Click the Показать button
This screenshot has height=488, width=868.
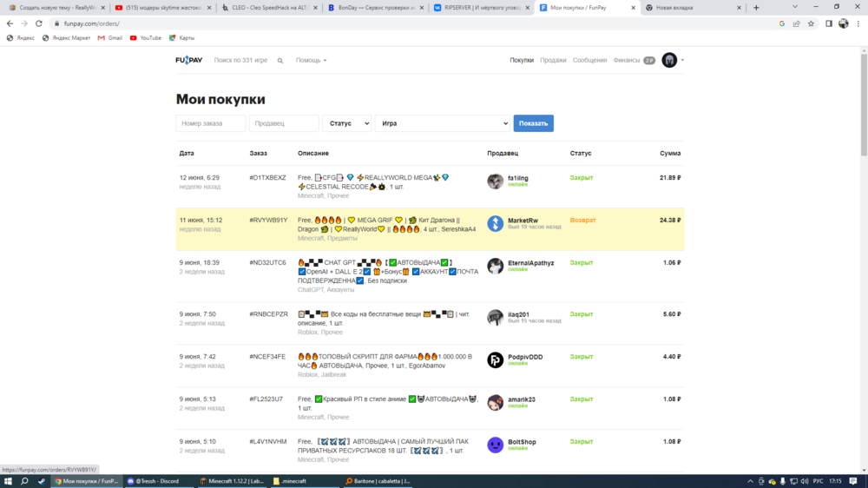(x=533, y=123)
